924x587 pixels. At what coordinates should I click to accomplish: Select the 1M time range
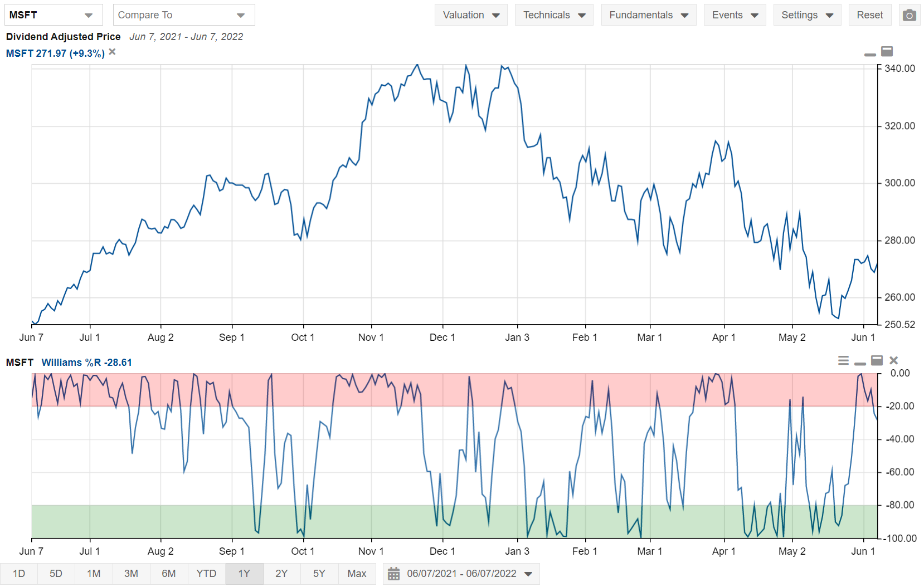point(94,574)
